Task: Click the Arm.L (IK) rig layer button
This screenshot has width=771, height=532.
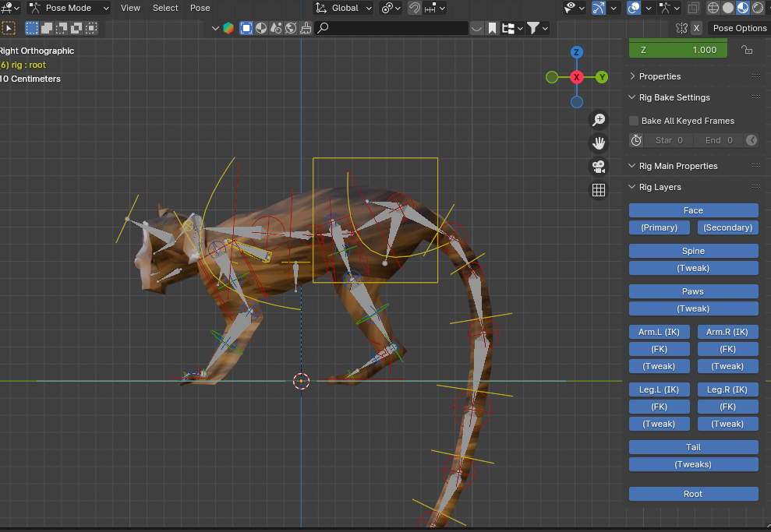Action: [x=659, y=331]
